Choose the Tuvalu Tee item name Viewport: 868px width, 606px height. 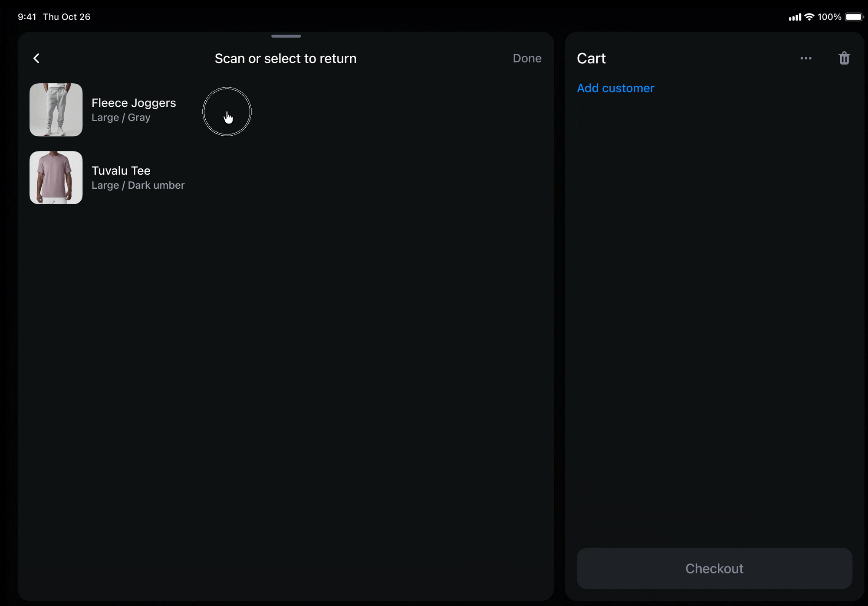click(x=121, y=170)
